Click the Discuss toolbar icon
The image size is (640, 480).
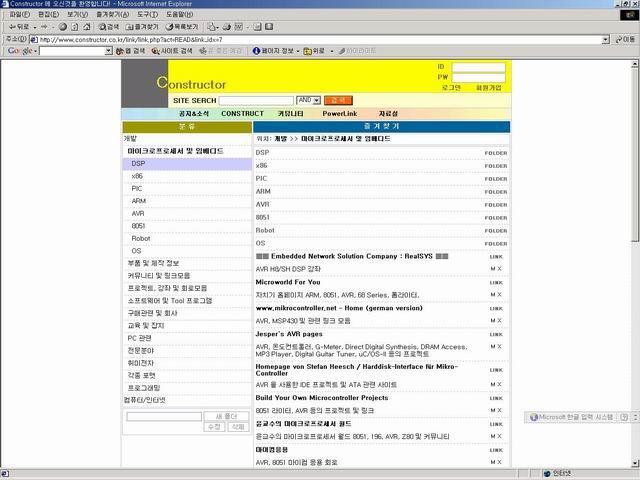(x=257, y=27)
